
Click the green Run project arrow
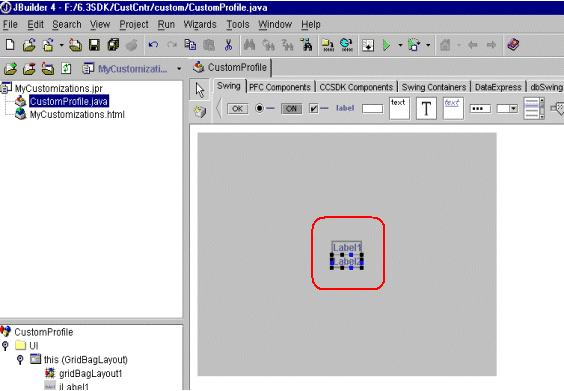[x=386, y=45]
